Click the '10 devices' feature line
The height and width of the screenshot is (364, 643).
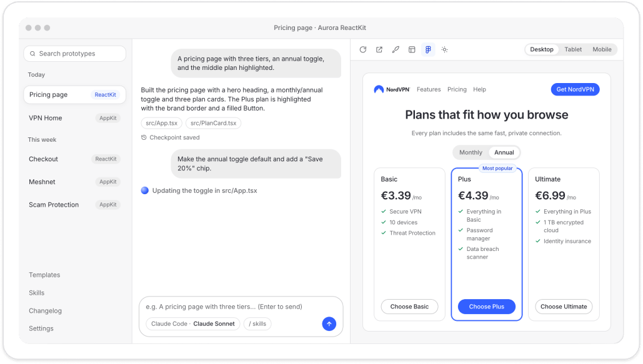tap(403, 222)
